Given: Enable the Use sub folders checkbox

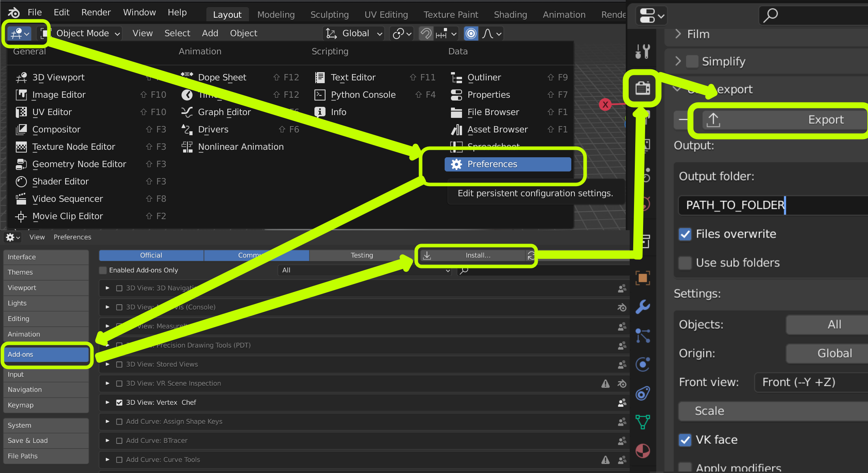Looking at the screenshot, I should pos(685,263).
